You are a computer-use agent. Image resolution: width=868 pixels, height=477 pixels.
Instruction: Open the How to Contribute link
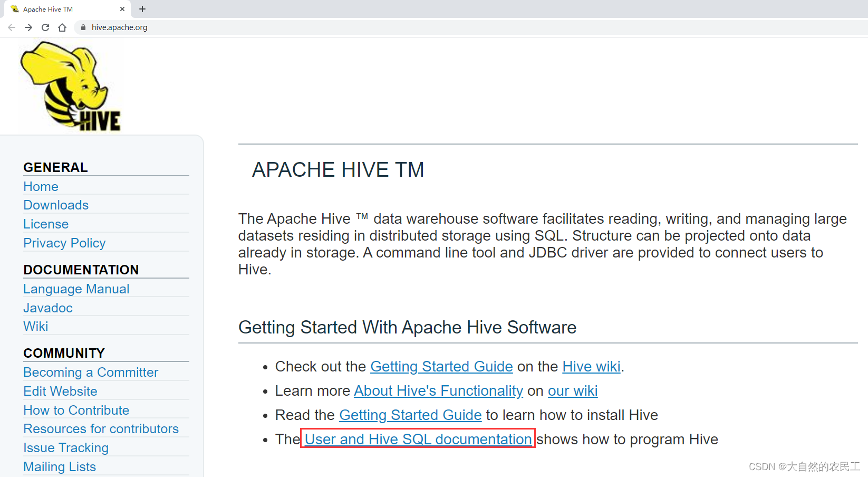point(76,411)
